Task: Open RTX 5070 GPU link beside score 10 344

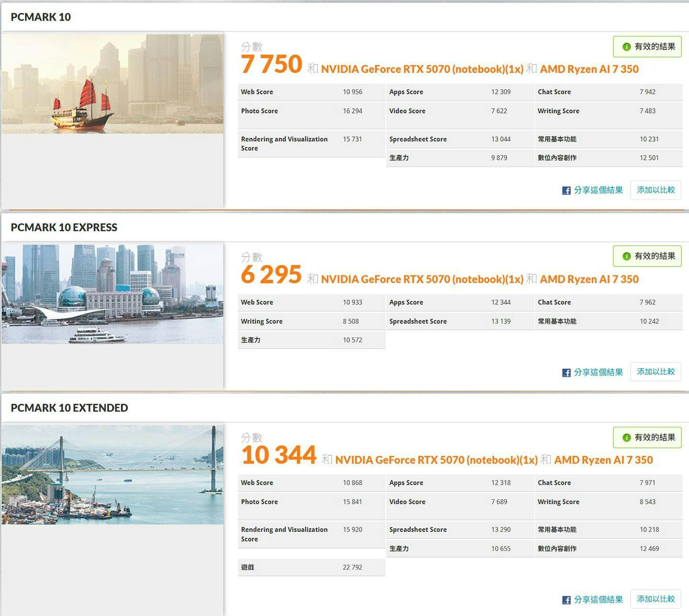Action: point(436,460)
